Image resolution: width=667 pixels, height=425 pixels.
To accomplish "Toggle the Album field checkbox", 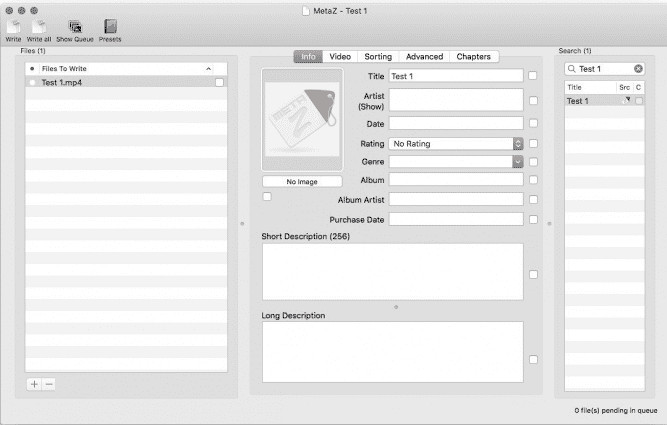I will tap(533, 180).
